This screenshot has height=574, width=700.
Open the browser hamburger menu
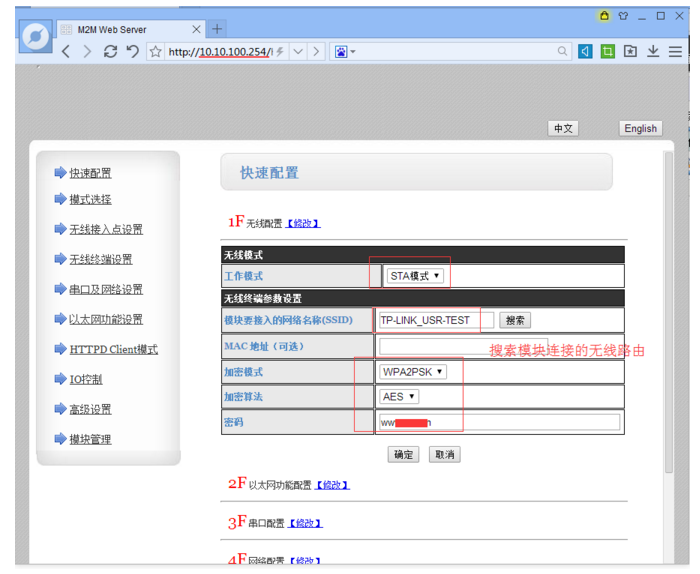(x=676, y=51)
